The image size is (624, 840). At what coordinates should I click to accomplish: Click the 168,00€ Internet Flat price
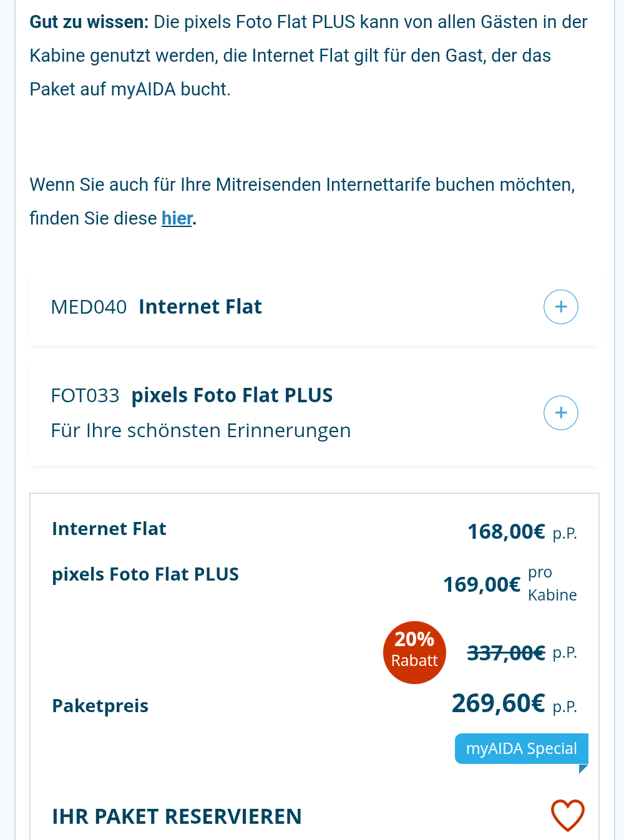[506, 532]
